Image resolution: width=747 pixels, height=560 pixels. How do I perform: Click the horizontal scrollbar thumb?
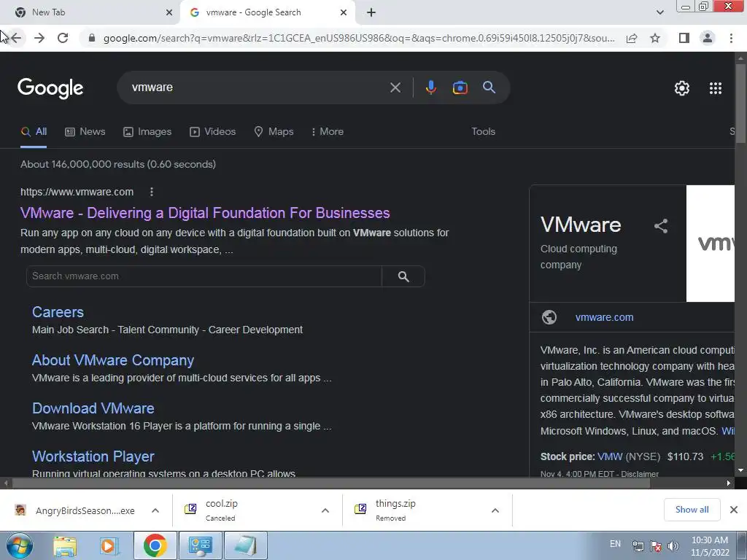coord(330,483)
